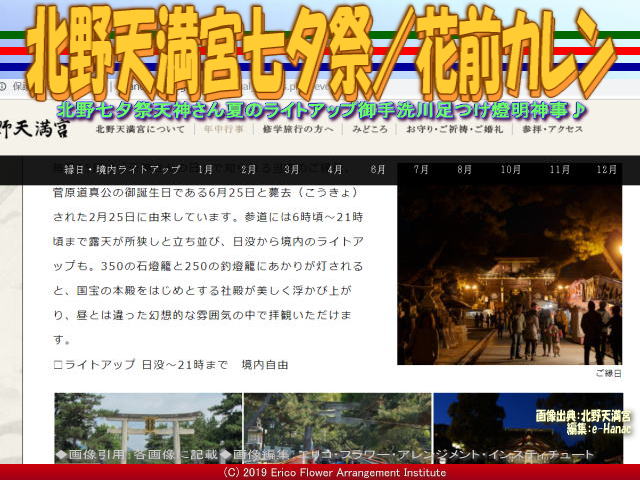Click the line mentioning 菅原道真公の御誕生日
The height and width of the screenshot is (480, 640).
[205, 193]
